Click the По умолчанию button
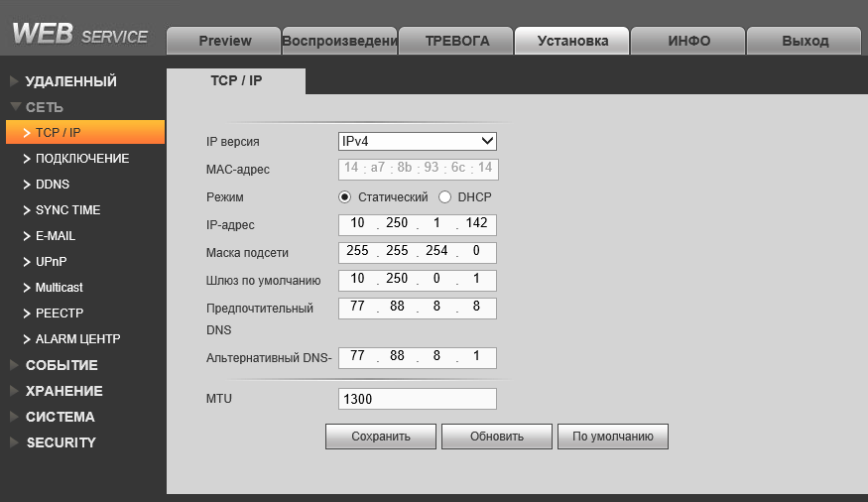This screenshot has height=502, width=868. [x=613, y=437]
